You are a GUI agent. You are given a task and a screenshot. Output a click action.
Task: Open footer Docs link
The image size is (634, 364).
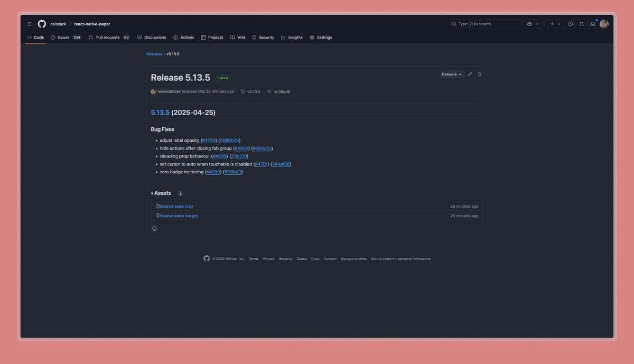point(315,259)
